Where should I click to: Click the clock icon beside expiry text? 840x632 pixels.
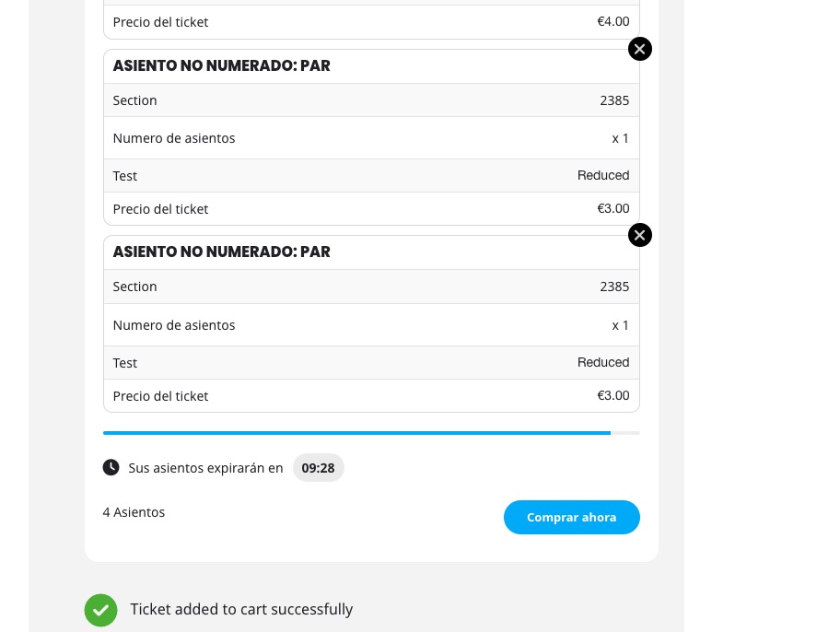click(x=111, y=467)
